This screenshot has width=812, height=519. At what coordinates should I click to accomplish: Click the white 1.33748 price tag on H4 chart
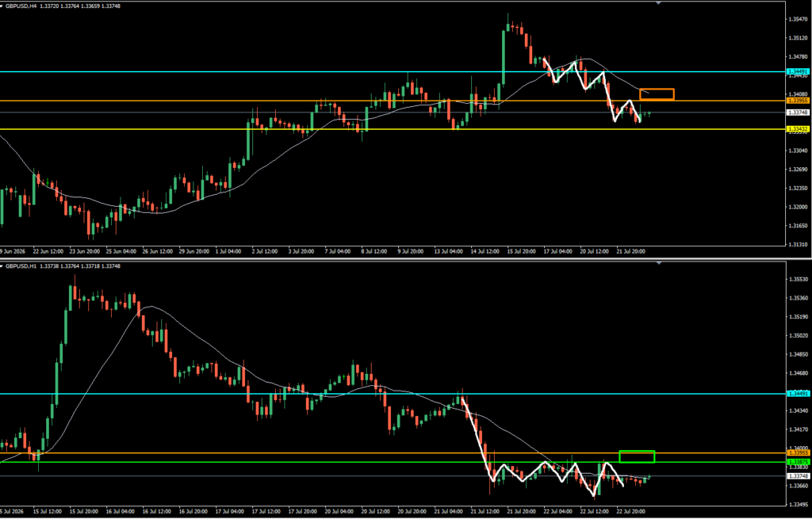(798, 113)
